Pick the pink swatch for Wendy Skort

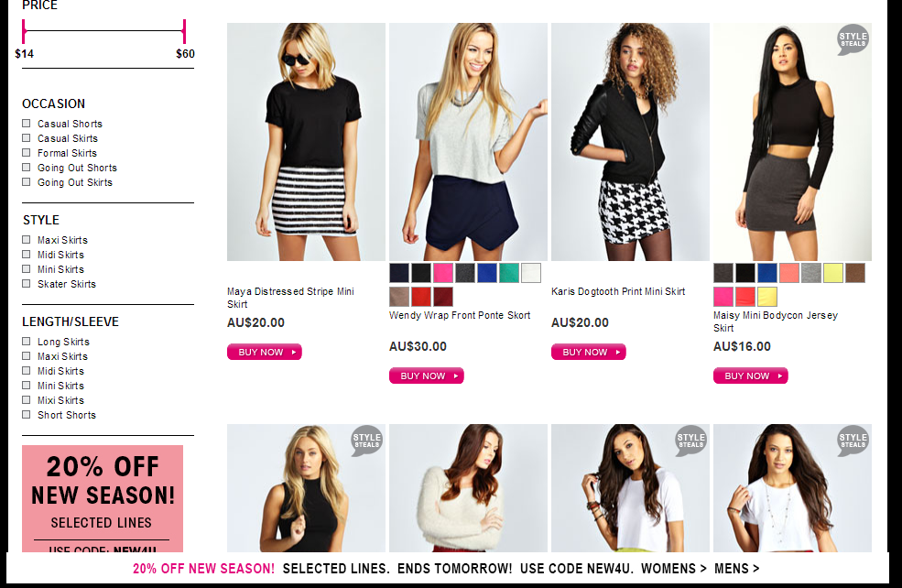click(x=443, y=273)
